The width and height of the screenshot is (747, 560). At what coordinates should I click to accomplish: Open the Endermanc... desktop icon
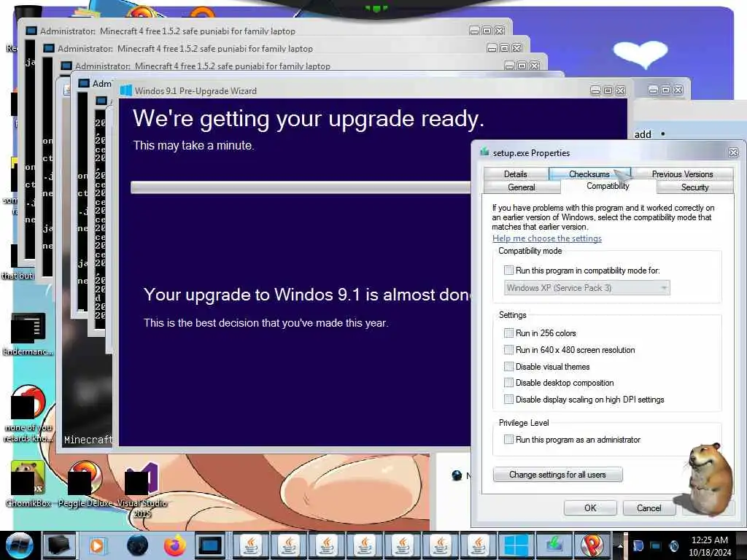pos(28,334)
